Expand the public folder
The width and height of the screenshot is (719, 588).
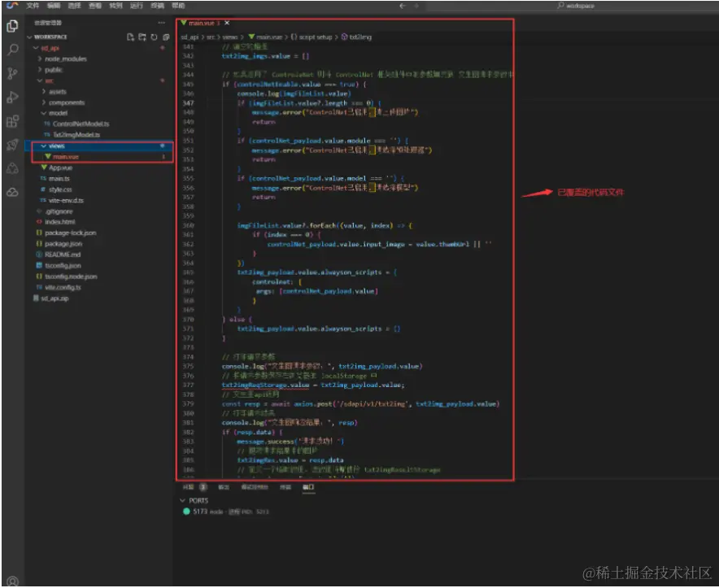tap(39, 70)
